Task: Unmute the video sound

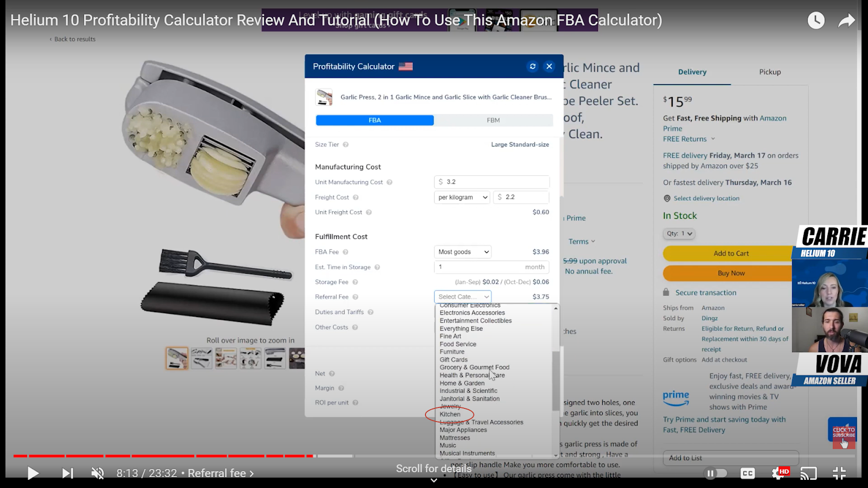Action: pyautogui.click(x=98, y=473)
